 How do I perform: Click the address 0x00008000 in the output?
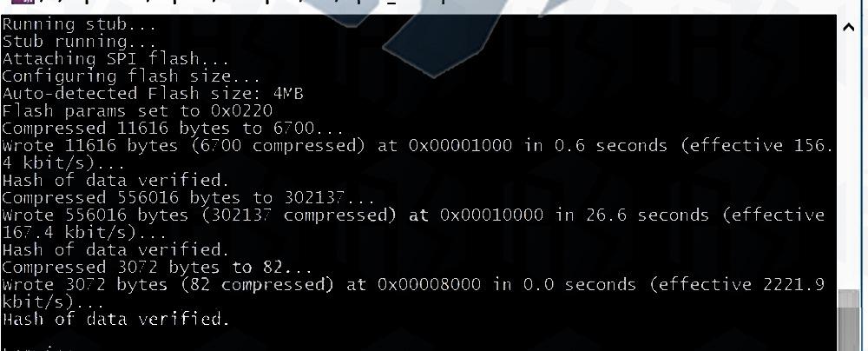coord(429,284)
